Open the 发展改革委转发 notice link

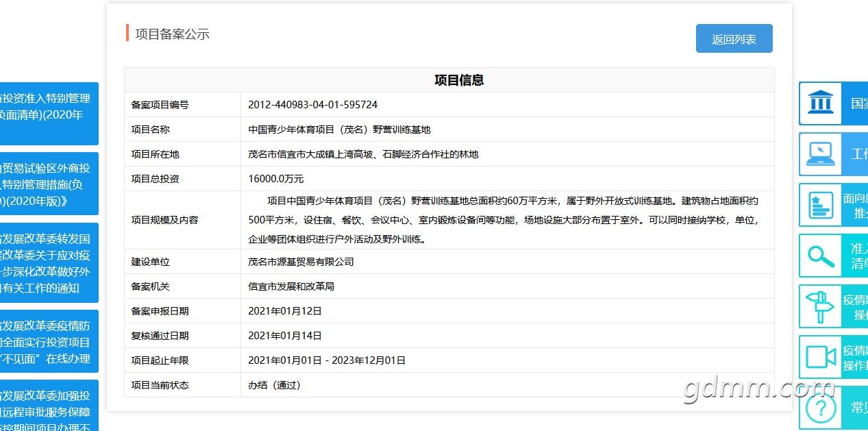[49, 263]
